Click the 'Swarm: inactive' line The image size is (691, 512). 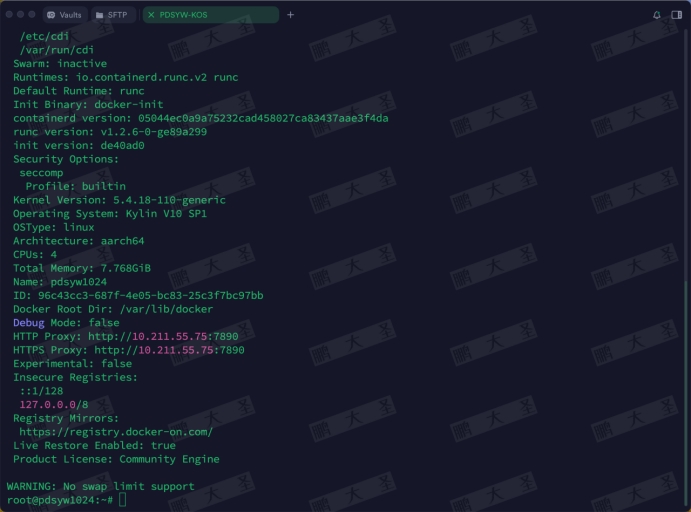click(x=60, y=63)
